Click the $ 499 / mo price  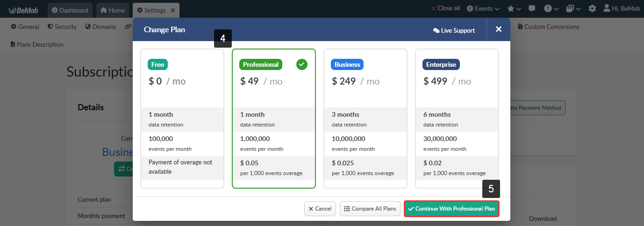tap(447, 81)
